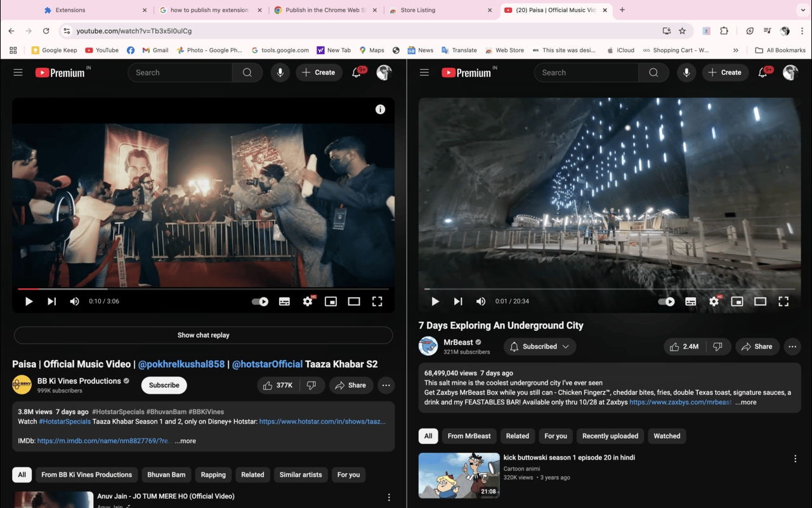The height and width of the screenshot is (508, 812).
Task: Share the MrBeast Underground City video
Action: click(x=757, y=347)
